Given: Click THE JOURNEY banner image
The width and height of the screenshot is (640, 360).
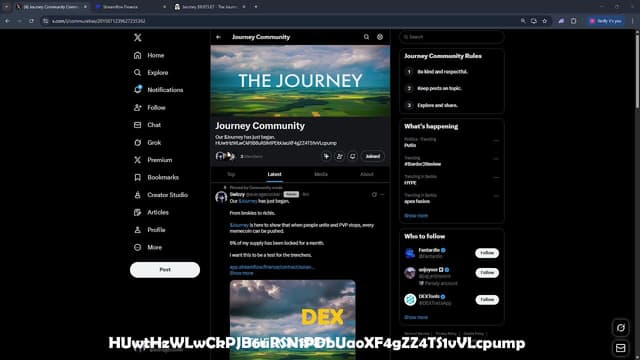Looking at the screenshot, I should pyautogui.click(x=300, y=81).
